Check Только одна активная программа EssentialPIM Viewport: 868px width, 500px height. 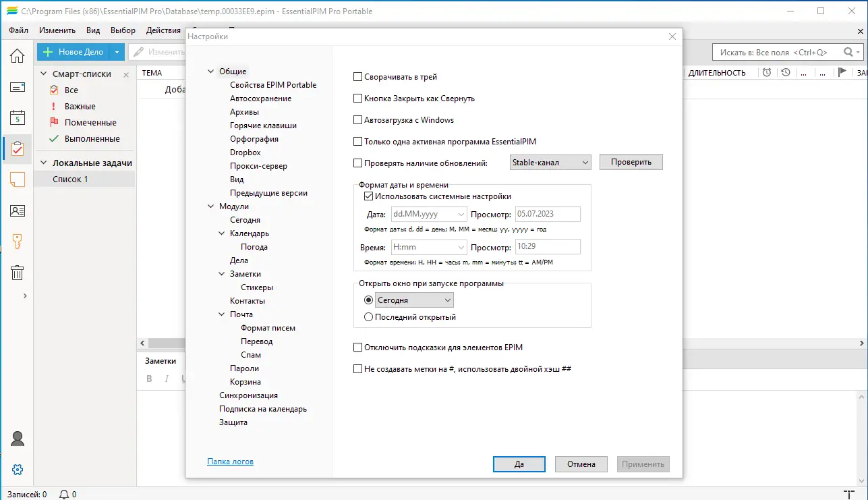(358, 142)
